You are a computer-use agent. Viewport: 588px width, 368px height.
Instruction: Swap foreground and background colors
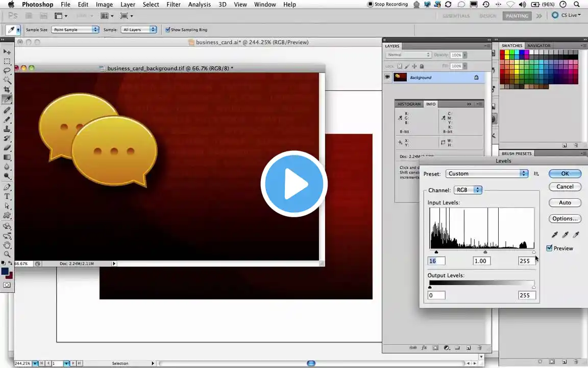pyautogui.click(x=10, y=263)
